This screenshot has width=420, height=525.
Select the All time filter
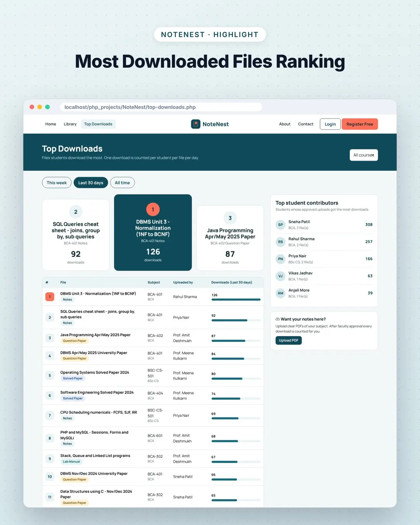[x=122, y=183]
